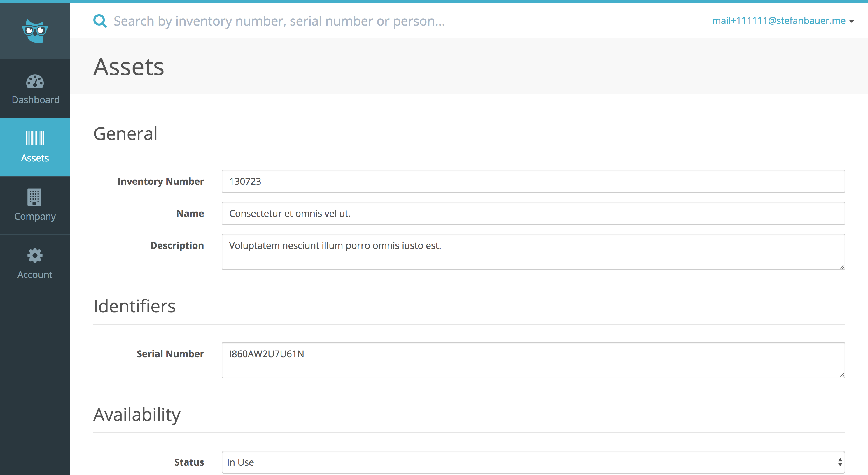This screenshot has height=475, width=868.
Task: Open the Assets menu label
Action: click(35, 158)
